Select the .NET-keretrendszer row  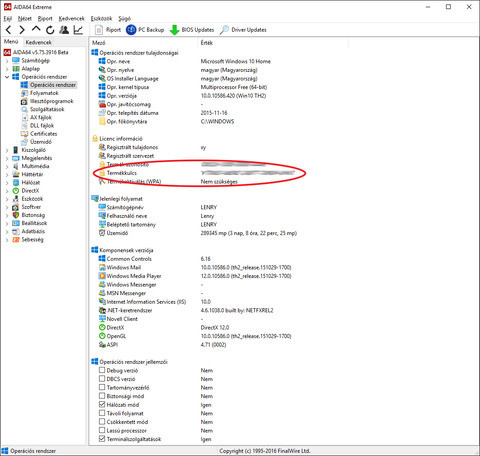coord(186,310)
